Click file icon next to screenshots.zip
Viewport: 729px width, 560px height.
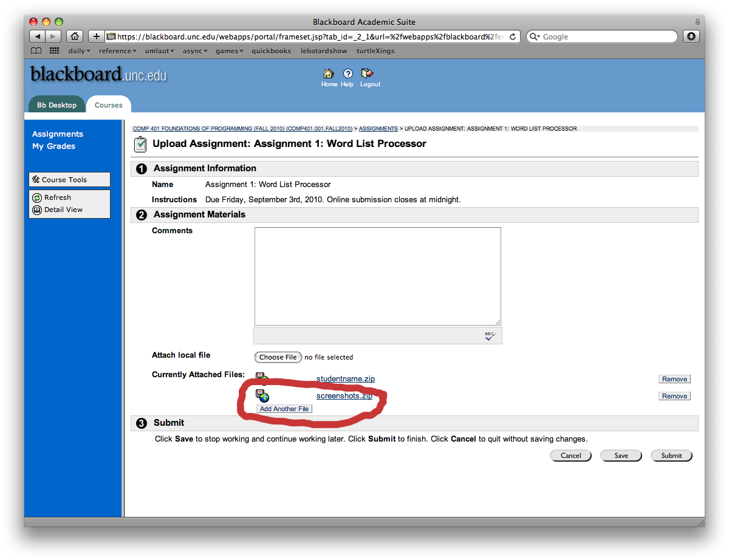click(262, 396)
